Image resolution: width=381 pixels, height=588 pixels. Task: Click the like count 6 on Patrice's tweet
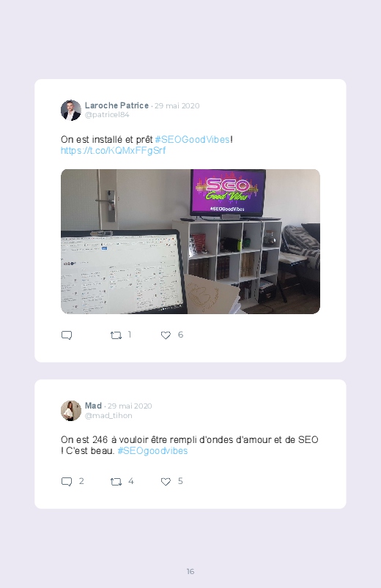click(x=180, y=335)
